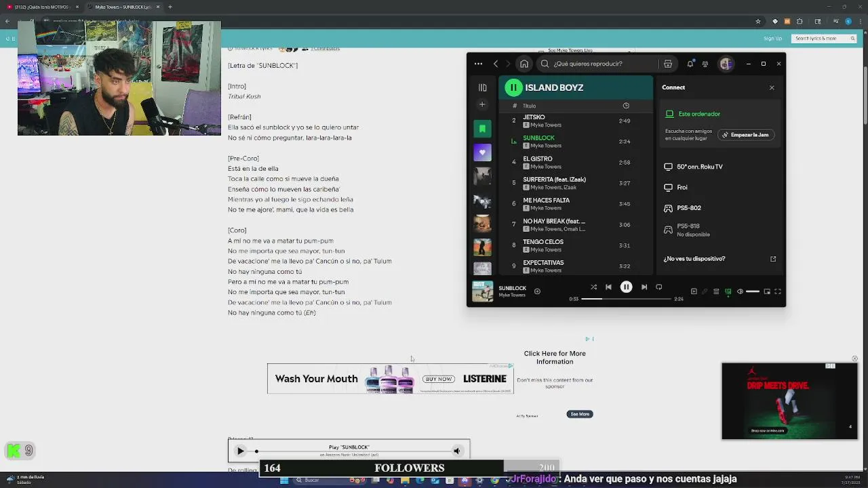Switch to the Myke Towers SUNBLOCK browser tab
The height and width of the screenshot is (488, 868).
[x=124, y=7]
